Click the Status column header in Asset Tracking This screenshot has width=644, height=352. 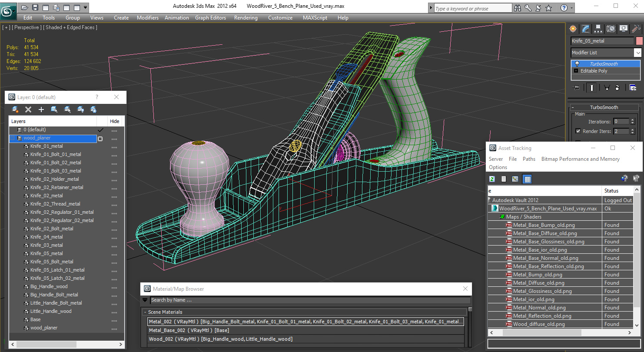[x=617, y=191]
